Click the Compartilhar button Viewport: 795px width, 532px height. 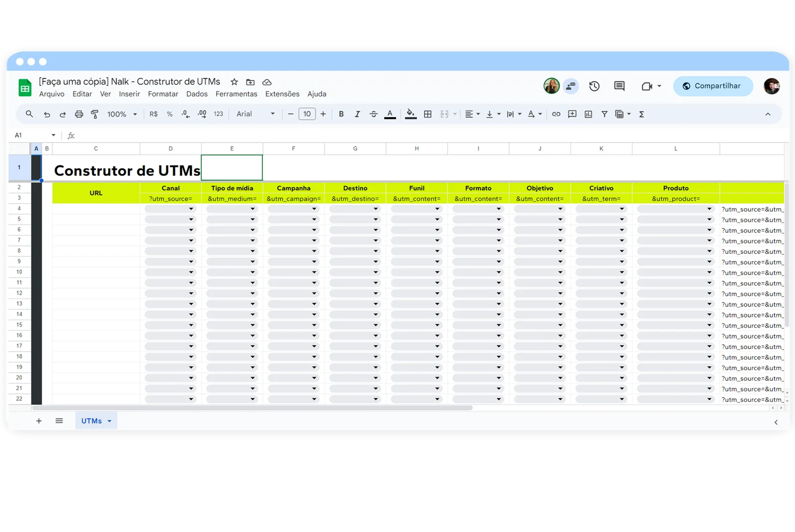[713, 86]
